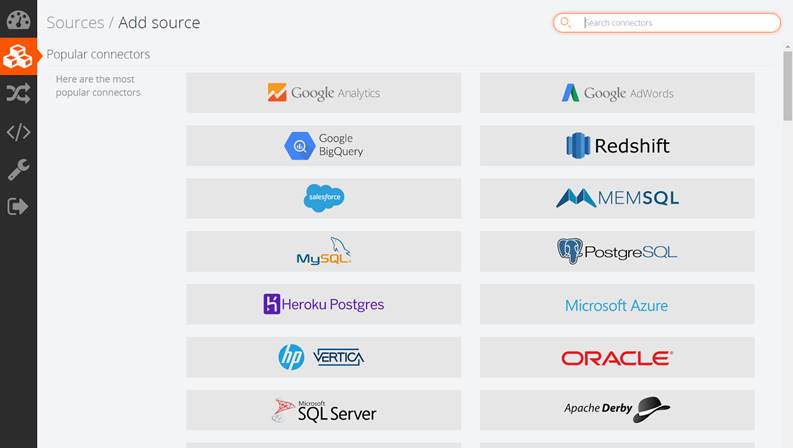Select the Google BigQuery connector
793x448 pixels.
[x=324, y=146]
